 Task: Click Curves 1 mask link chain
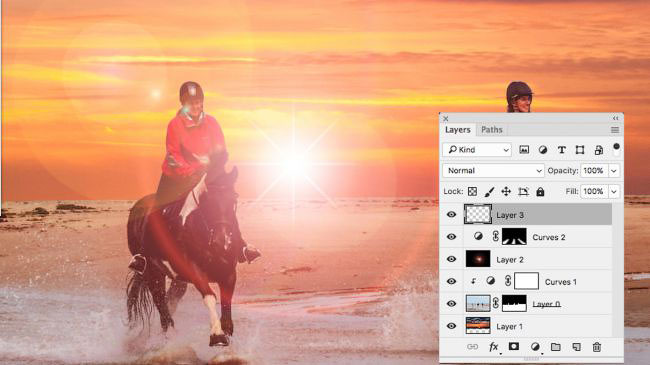[508, 281]
